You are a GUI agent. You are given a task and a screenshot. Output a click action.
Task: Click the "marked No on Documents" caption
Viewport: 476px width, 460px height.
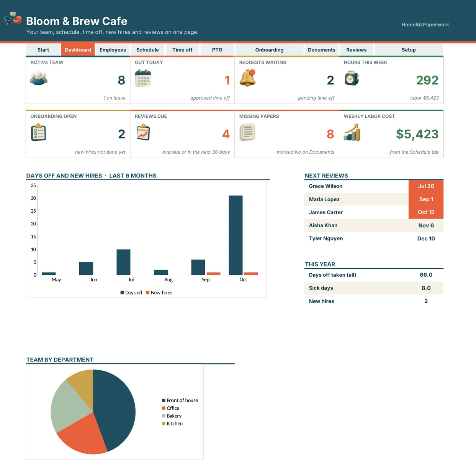(x=305, y=152)
